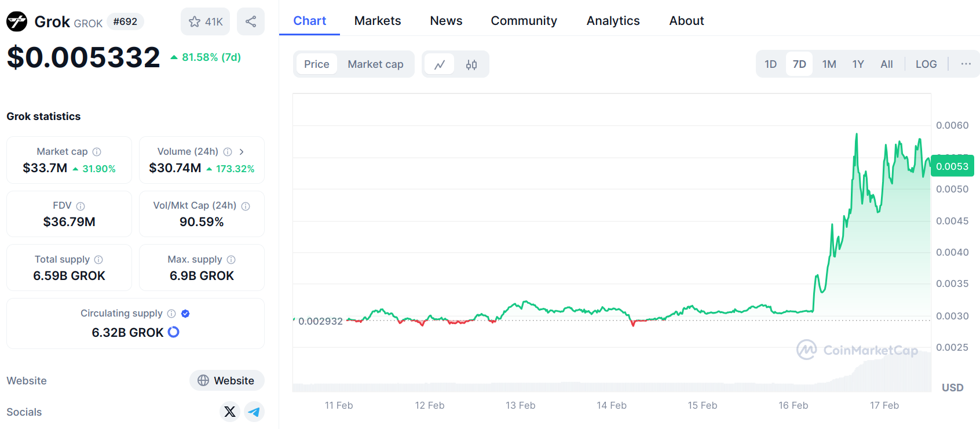
Task: Add Grok to watchlist with star button
Action: [x=205, y=21]
